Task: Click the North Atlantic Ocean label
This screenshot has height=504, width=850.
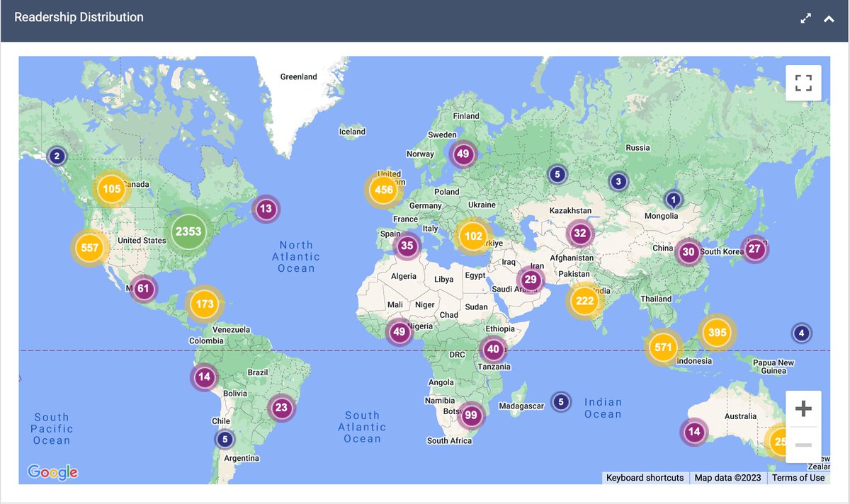Action: pos(296,257)
